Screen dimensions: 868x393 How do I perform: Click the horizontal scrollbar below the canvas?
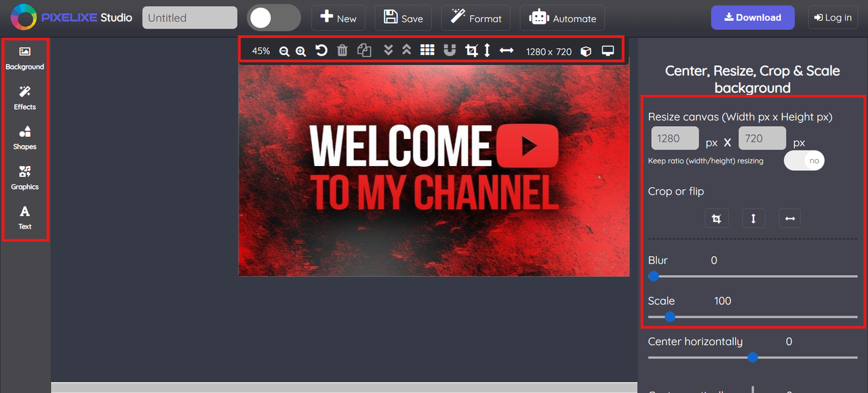tap(344, 388)
